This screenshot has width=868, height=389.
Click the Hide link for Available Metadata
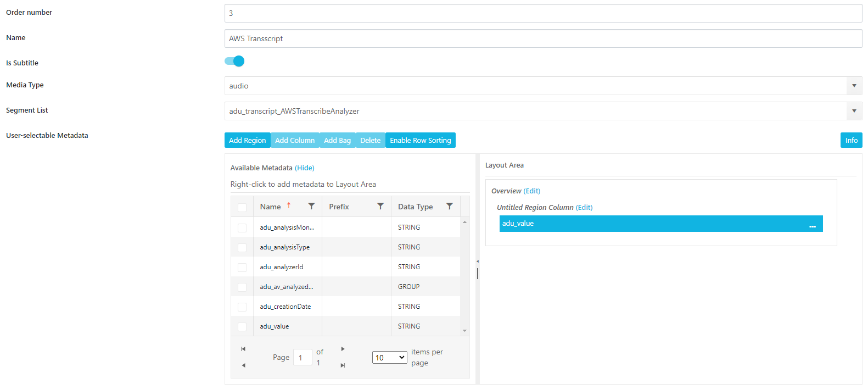(x=305, y=168)
